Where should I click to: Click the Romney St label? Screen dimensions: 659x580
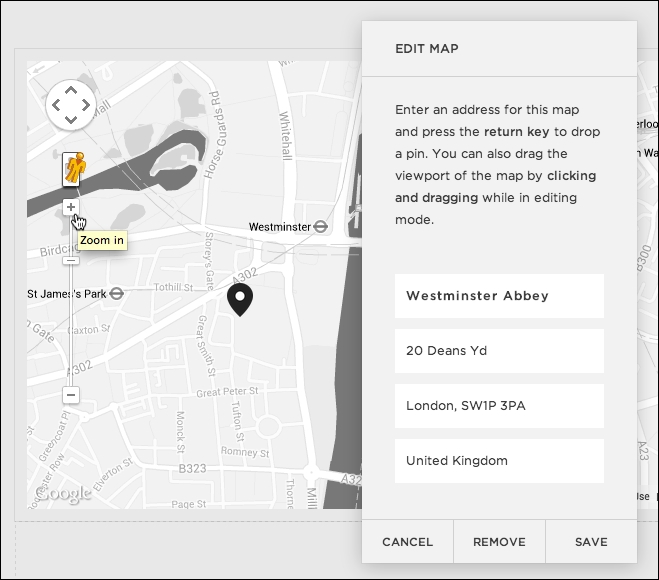click(245, 452)
